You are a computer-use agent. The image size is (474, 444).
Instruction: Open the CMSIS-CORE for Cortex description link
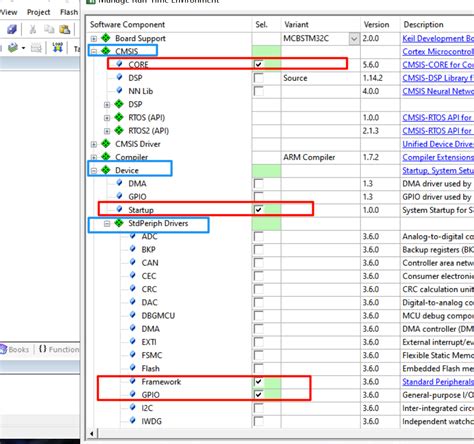438,65
